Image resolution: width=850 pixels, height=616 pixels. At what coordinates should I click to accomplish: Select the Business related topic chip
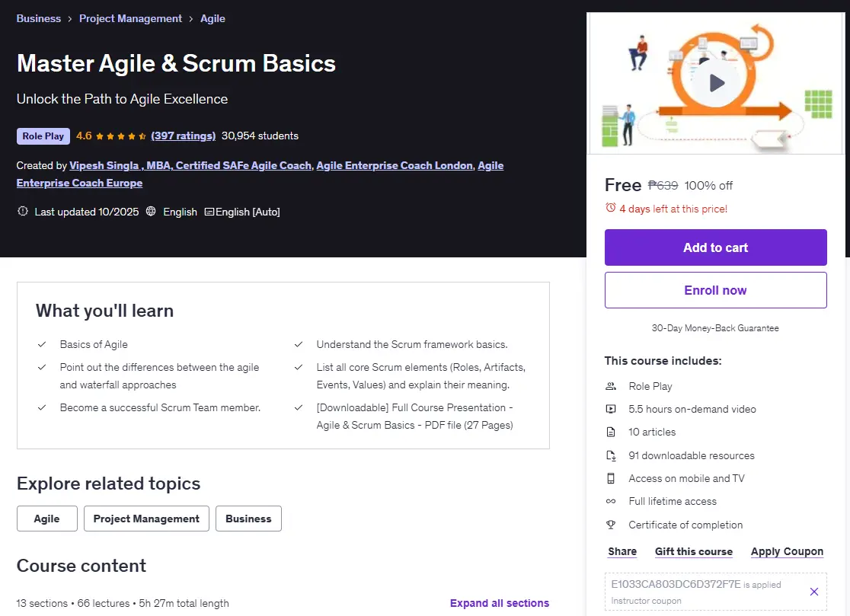[248, 519]
